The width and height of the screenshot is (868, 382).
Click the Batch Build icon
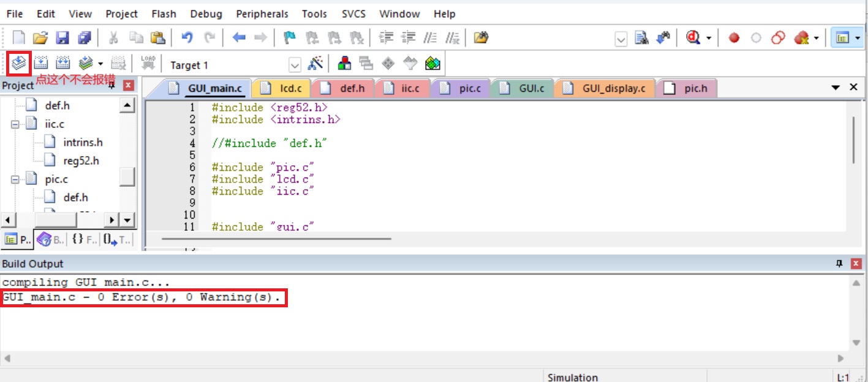(86, 63)
